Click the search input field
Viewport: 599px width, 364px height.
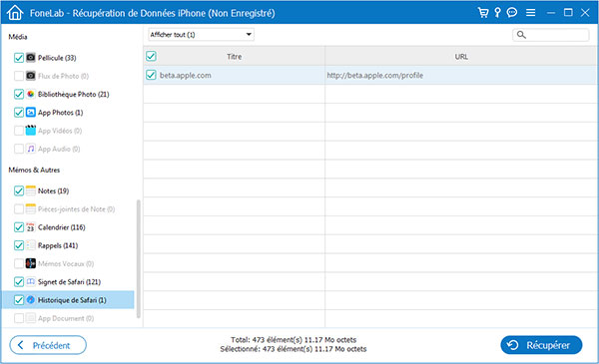[550, 35]
